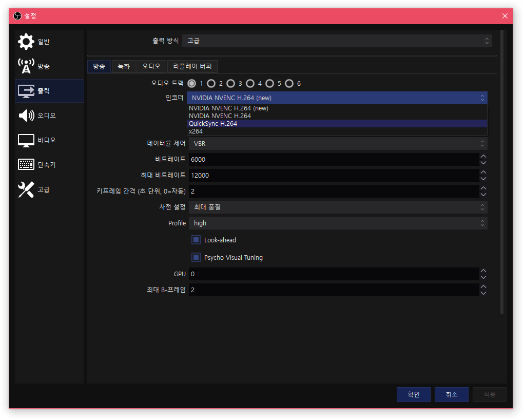The image size is (524, 420).
Task: Open Hotkeys keyboard icon
Action: pyautogui.click(x=26, y=165)
